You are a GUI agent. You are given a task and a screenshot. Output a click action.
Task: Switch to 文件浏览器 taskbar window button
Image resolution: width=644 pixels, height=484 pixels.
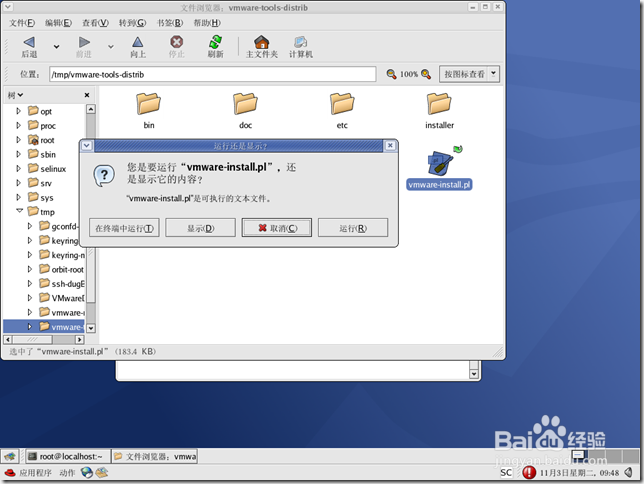point(154,456)
